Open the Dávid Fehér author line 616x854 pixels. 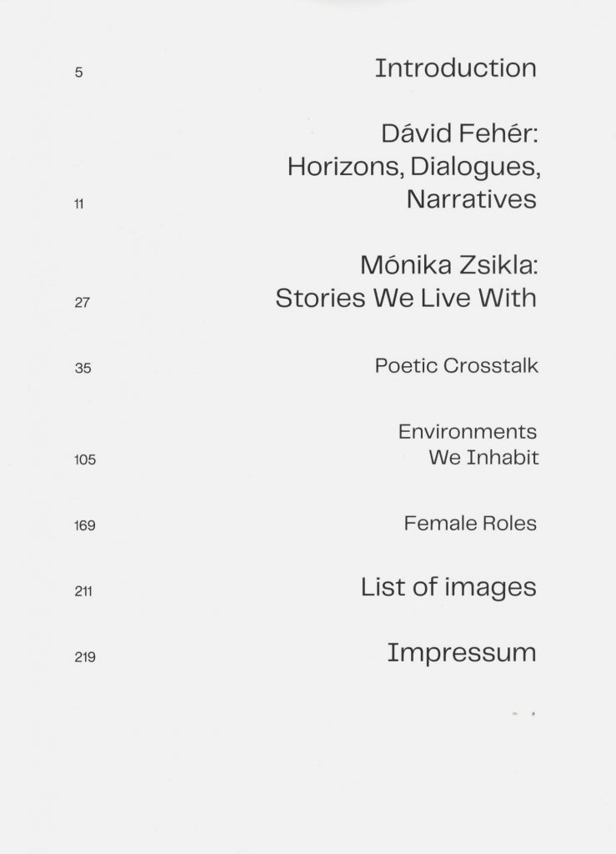coord(459,133)
